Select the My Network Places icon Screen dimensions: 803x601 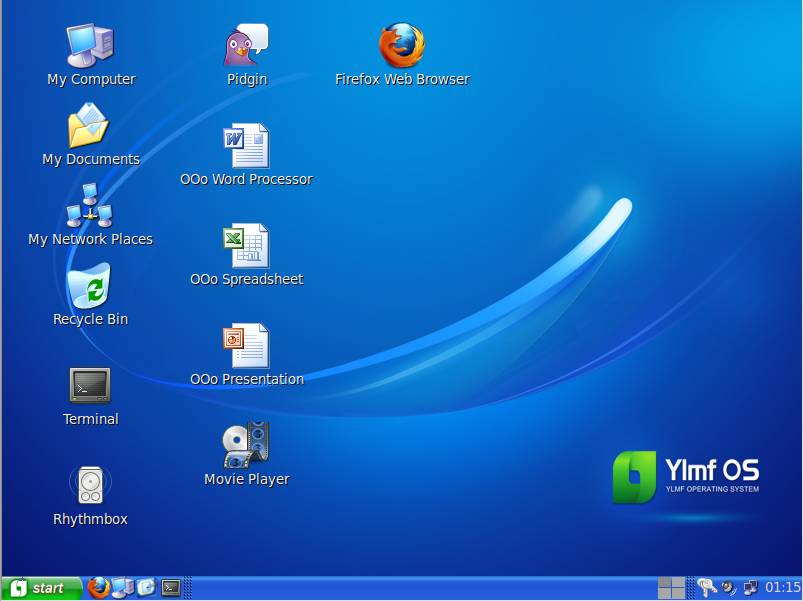90,206
